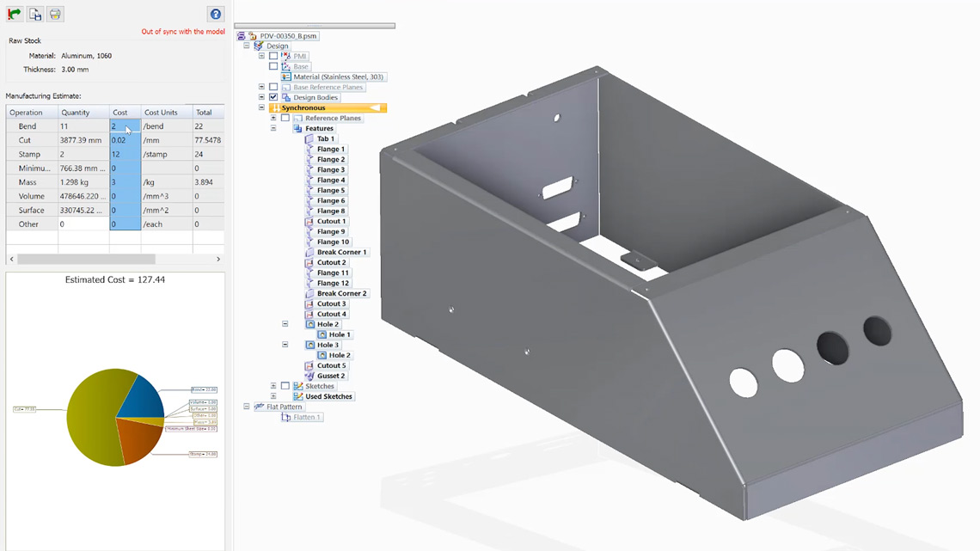Click the save/copy report icon
980x551 pixels.
pyautogui.click(x=35, y=14)
